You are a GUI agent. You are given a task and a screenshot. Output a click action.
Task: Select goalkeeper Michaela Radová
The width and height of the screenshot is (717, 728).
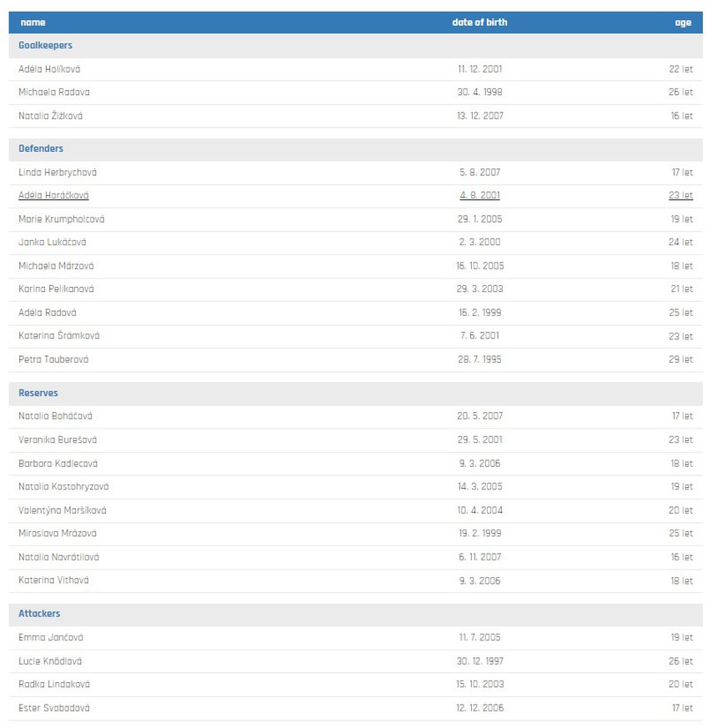coord(54,93)
